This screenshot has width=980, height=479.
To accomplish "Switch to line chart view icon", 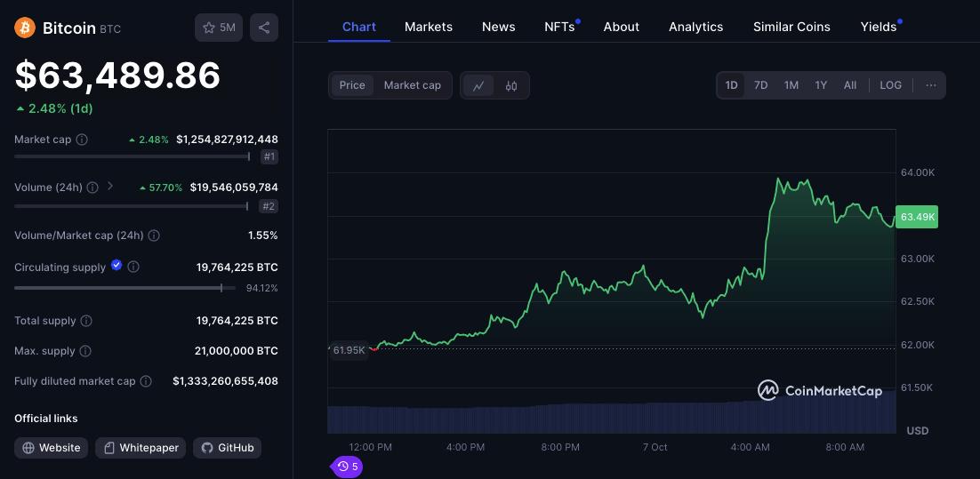I will (478, 85).
